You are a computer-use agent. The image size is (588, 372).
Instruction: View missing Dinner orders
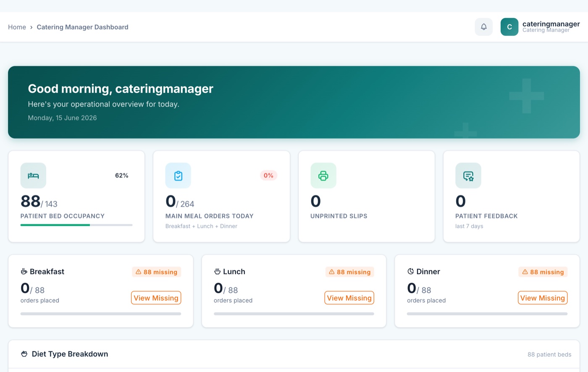543,298
